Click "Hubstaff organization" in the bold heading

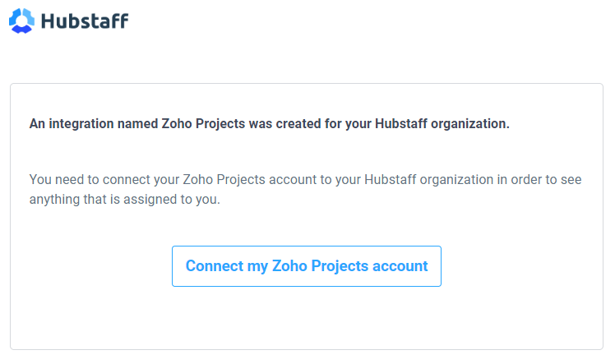coord(442,124)
